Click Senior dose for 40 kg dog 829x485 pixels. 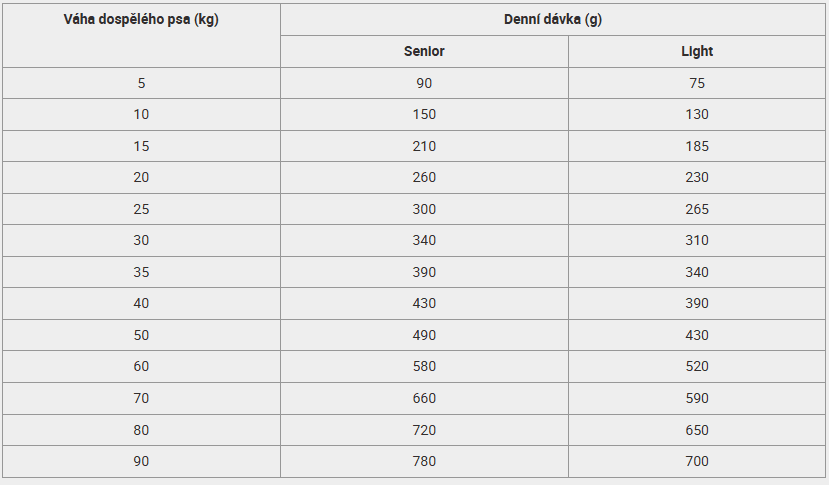pos(424,303)
